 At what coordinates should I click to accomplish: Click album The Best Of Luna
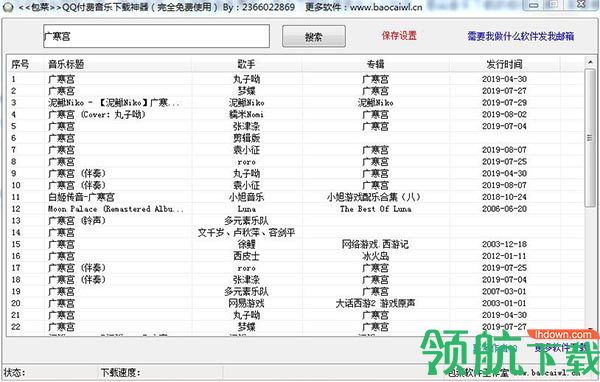tap(375, 209)
